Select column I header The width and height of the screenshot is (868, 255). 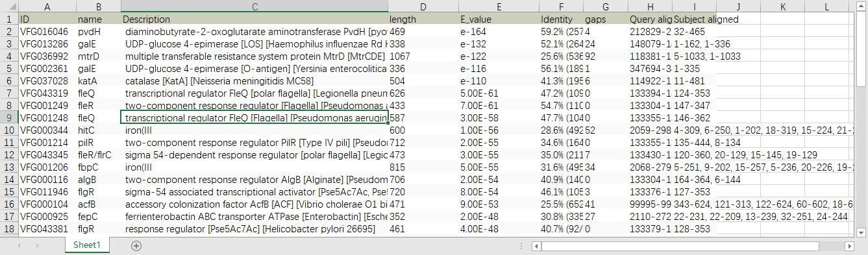pyautogui.click(x=695, y=6)
